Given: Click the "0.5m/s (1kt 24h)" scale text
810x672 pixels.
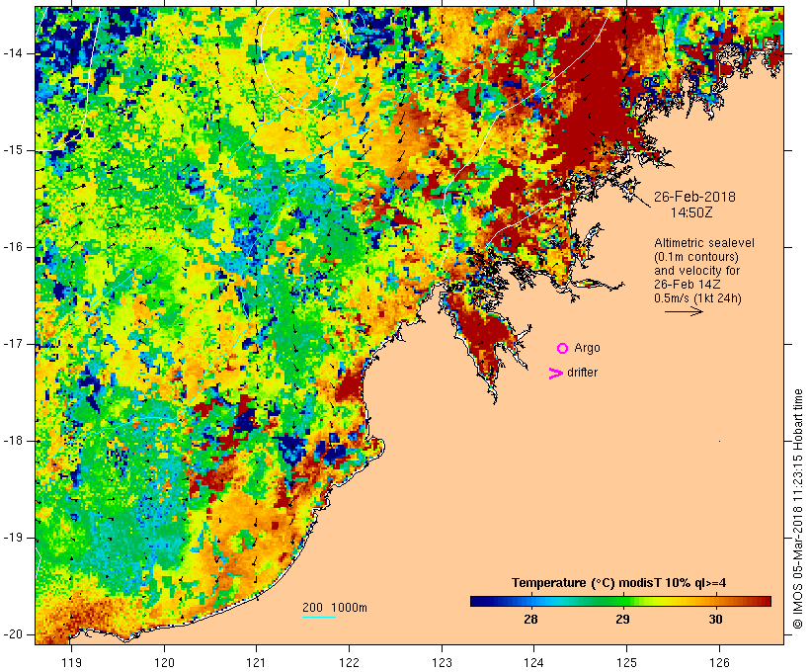Looking at the screenshot, I should point(697,298).
